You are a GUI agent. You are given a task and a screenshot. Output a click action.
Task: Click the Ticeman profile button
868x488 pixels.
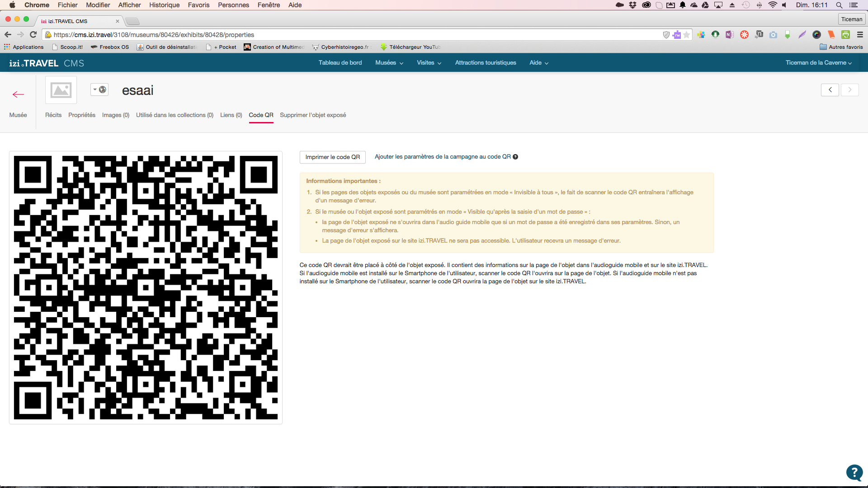[x=852, y=19]
